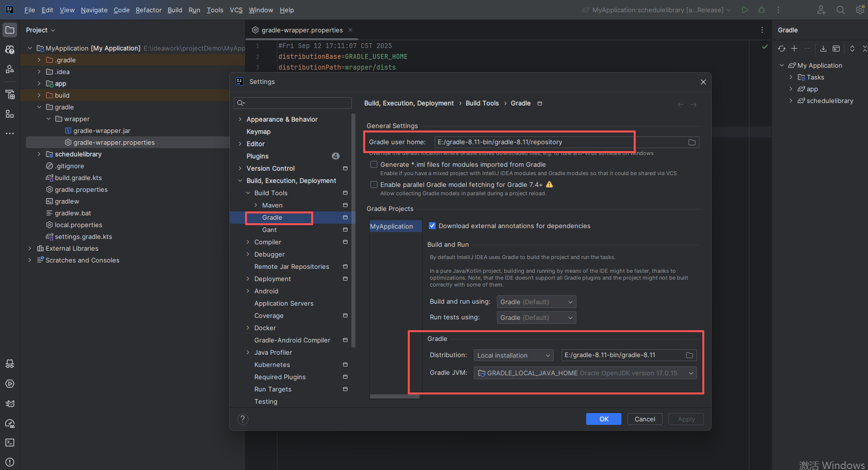
Task: Click the add Gradle project plus icon
Action: click(x=794, y=49)
